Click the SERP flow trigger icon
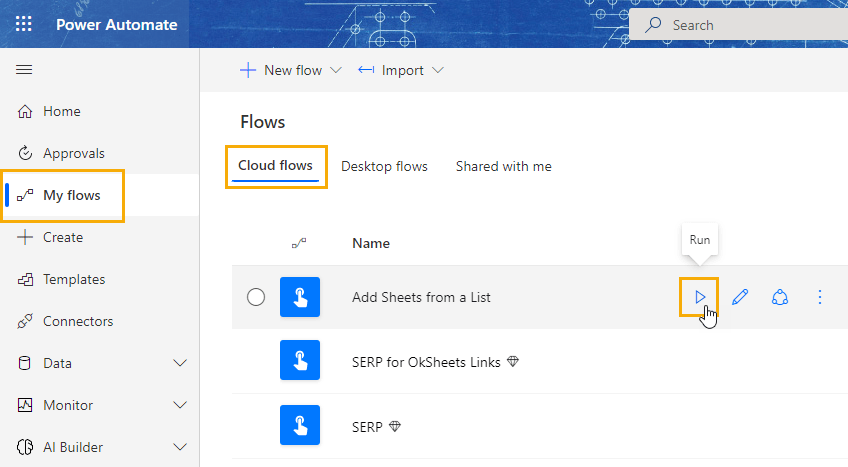Viewport: 848px width, 467px height. tap(300, 425)
